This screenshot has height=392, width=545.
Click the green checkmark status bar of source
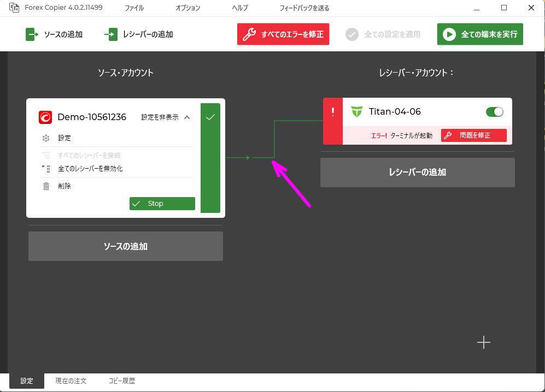[210, 158]
